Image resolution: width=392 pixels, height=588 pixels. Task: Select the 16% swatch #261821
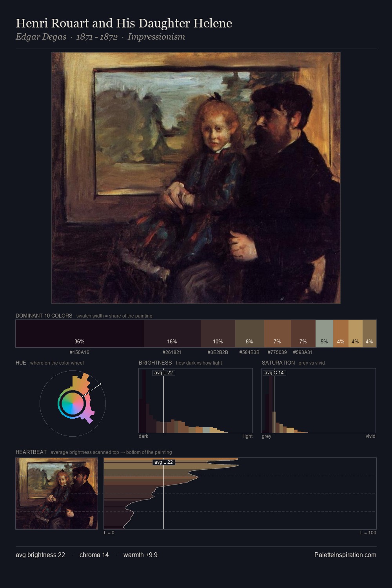pyautogui.click(x=172, y=334)
